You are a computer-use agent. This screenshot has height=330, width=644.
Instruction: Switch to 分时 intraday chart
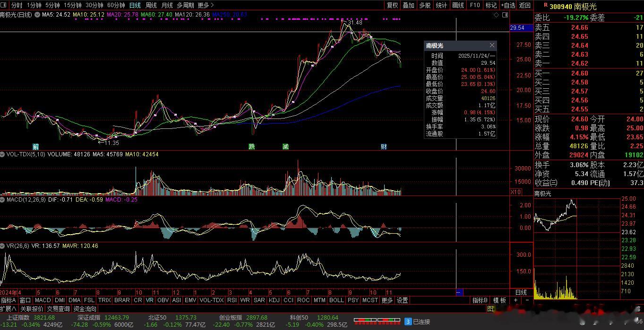point(17,5)
